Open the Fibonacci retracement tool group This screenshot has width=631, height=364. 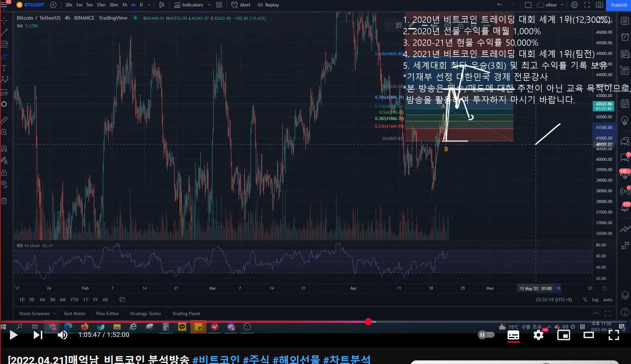[4, 44]
